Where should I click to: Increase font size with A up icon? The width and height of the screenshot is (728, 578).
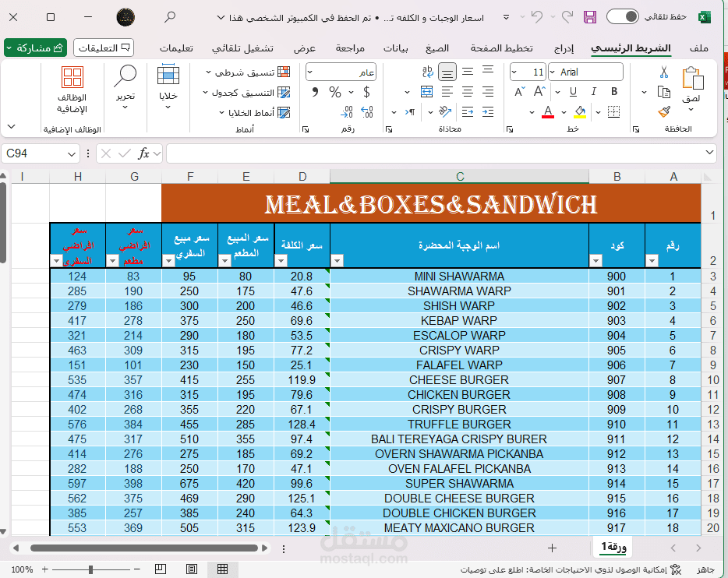[539, 91]
